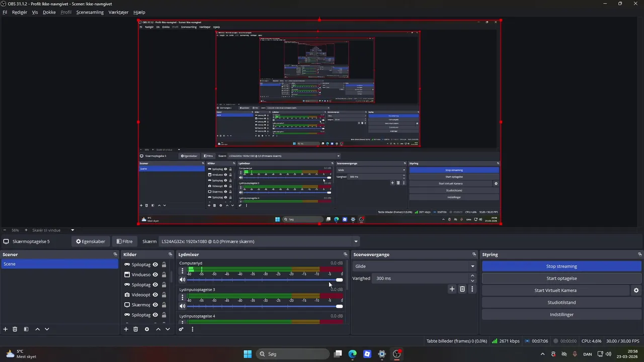Mute Lydinputoptagelse 3 with its speaker icon
Screen dimensions: 644x362
183,306
